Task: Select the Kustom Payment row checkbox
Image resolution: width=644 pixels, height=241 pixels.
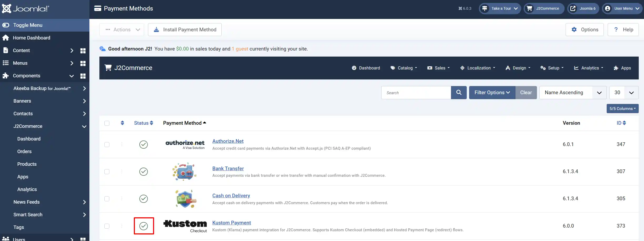Action: 107,226
